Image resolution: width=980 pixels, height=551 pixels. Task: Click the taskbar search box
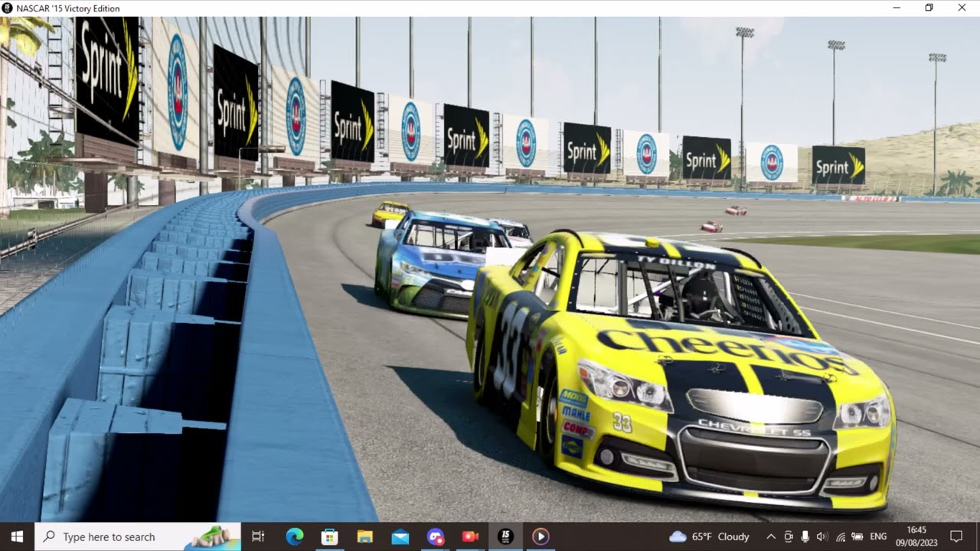[x=138, y=536]
